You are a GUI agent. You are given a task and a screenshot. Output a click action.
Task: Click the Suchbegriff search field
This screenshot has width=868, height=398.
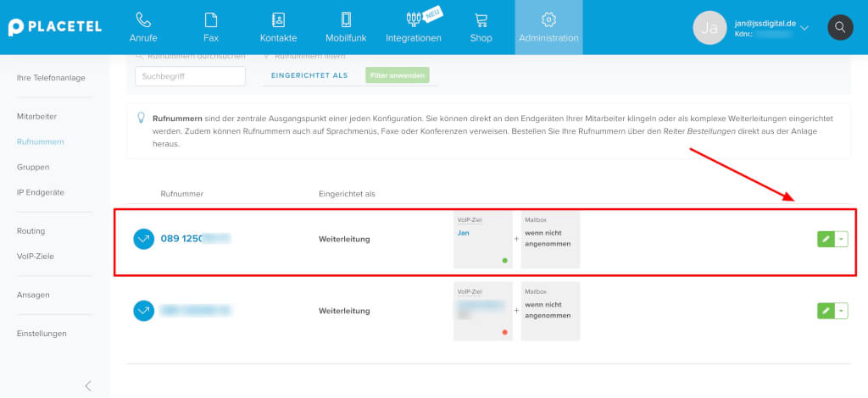click(x=190, y=76)
